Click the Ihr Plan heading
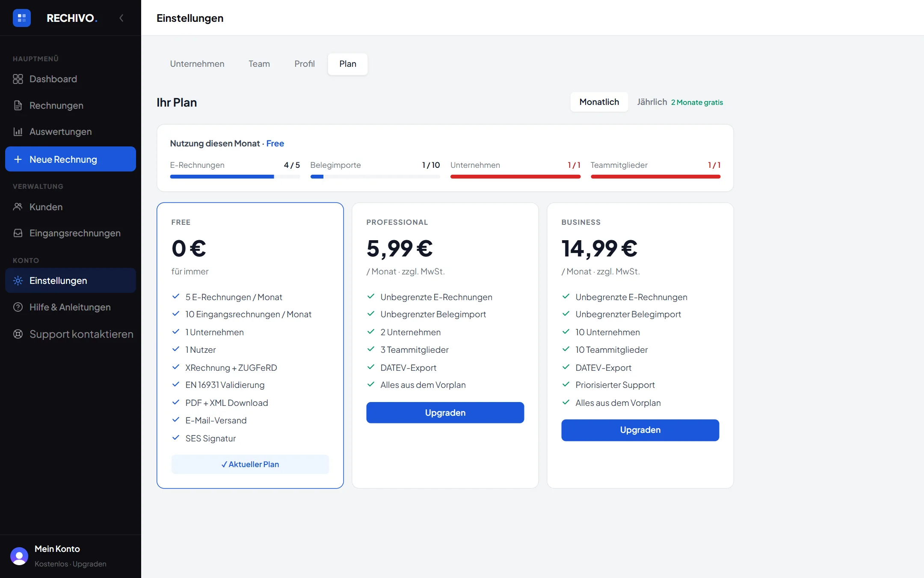The width and height of the screenshot is (924, 578). pyautogui.click(x=177, y=102)
